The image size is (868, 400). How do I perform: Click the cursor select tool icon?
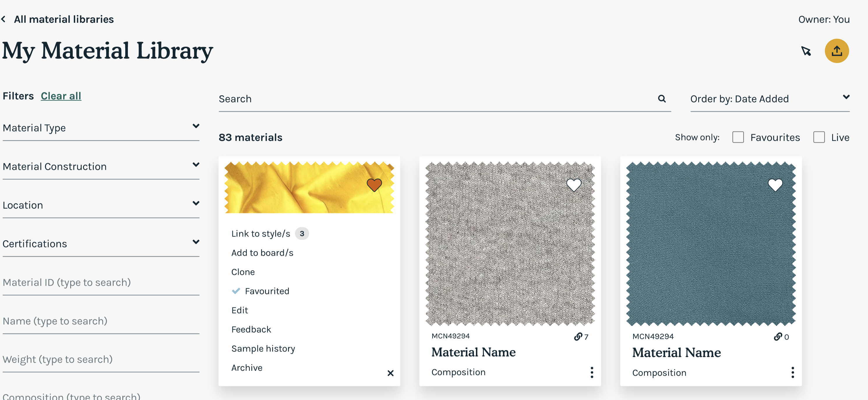coord(806,51)
